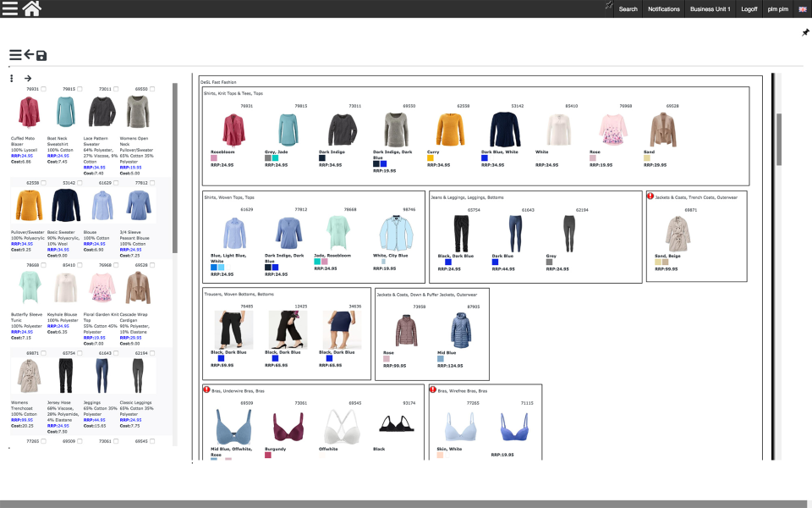Click the red error icon on Wirefree Bras group
812x508 pixels.
point(433,389)
